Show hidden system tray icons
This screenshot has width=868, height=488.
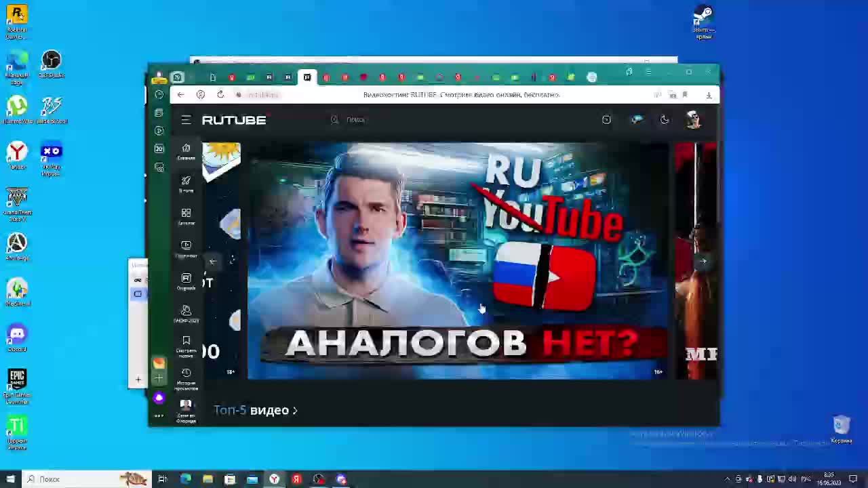[728, 479]
